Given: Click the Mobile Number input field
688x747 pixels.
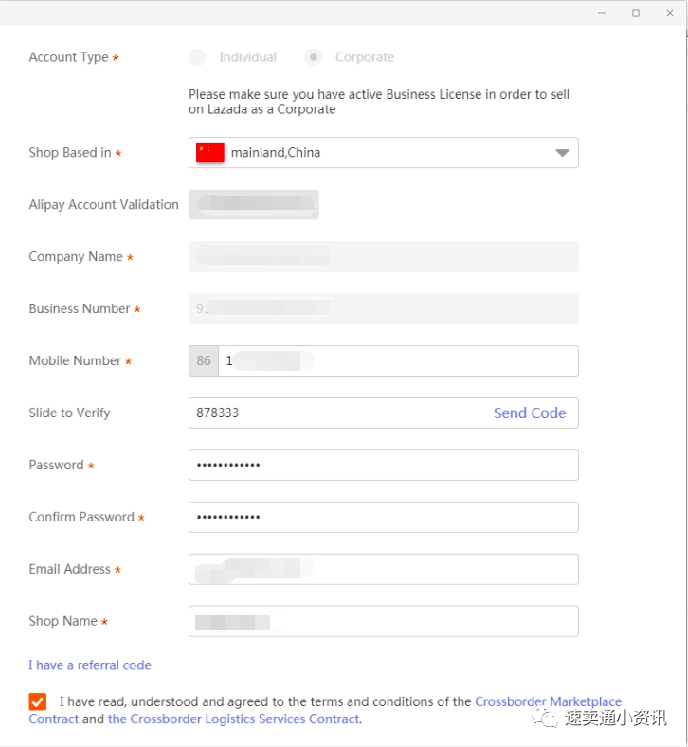Looking at the screenshot, I should coord(398,361).
